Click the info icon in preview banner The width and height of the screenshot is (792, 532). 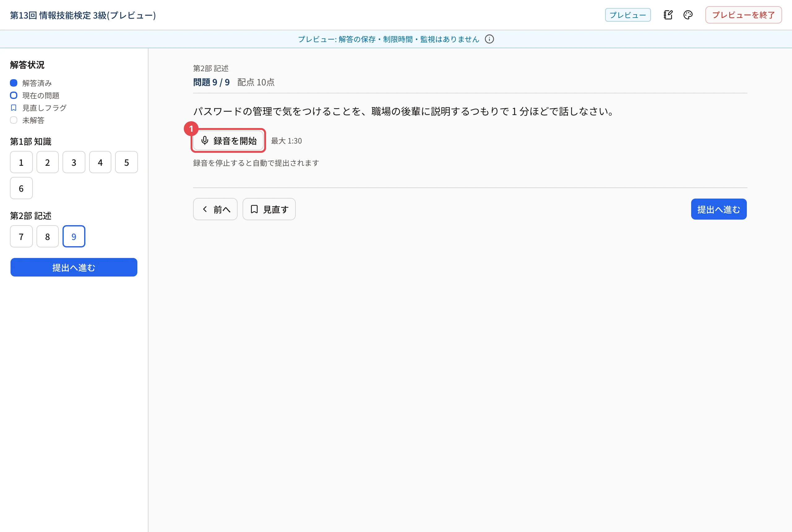coord(489,39)
